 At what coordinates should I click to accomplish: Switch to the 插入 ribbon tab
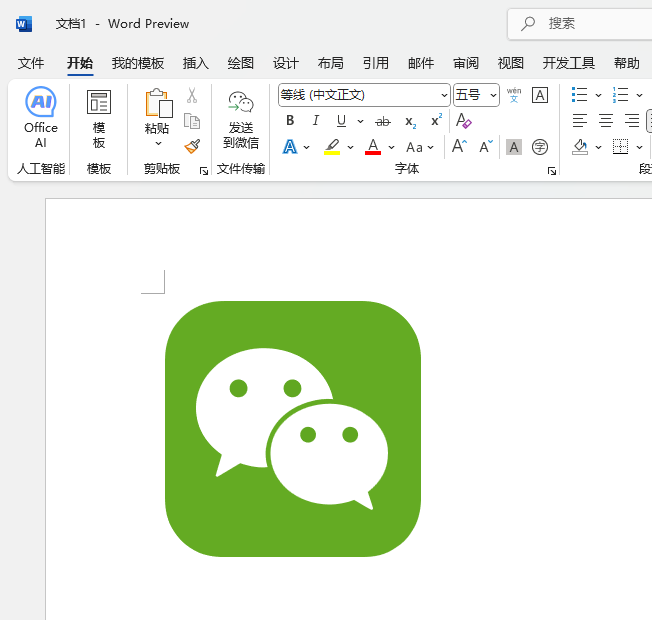tap(196, 63)
